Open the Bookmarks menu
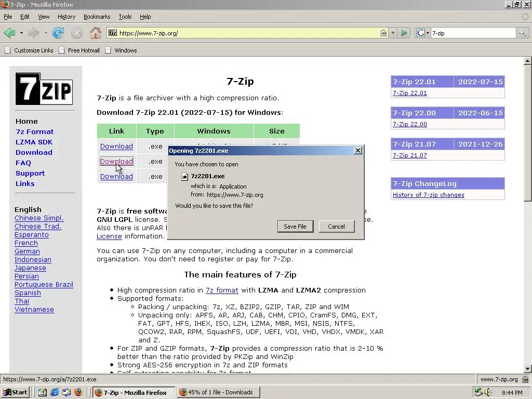Screen dimensions: 532x399 pyautogui.click(x=97, y=17)
